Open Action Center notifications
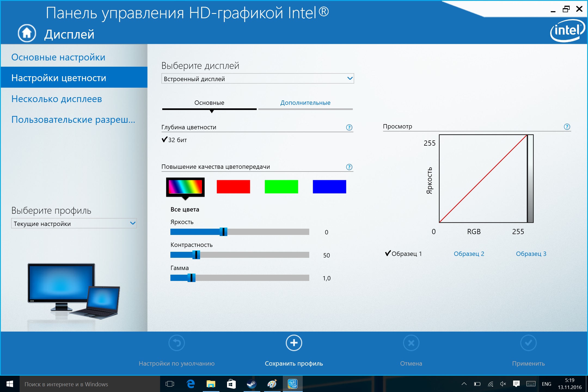This screenshot has width=588, height=392. coord(516,384)
